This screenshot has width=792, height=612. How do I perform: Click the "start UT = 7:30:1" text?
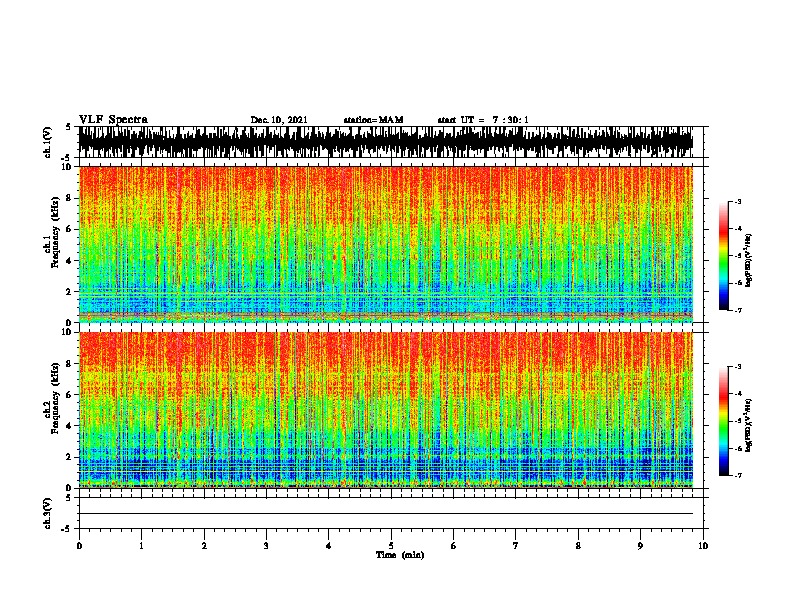coord(483,120)
